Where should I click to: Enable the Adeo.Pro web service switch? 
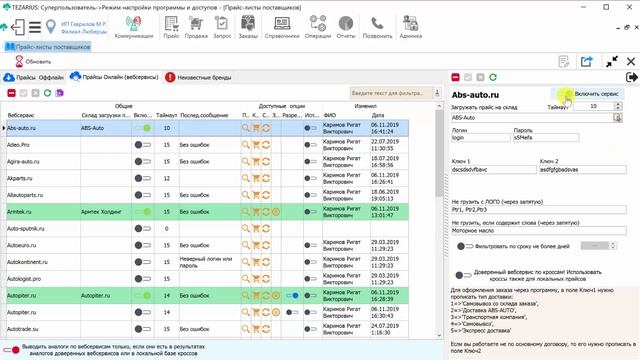click(x=143, y=144)
